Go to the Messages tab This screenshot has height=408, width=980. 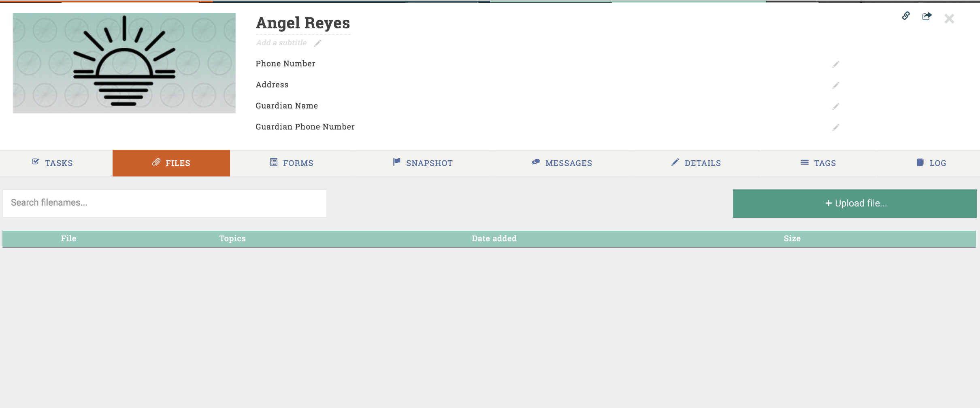(x=562, y=163)
